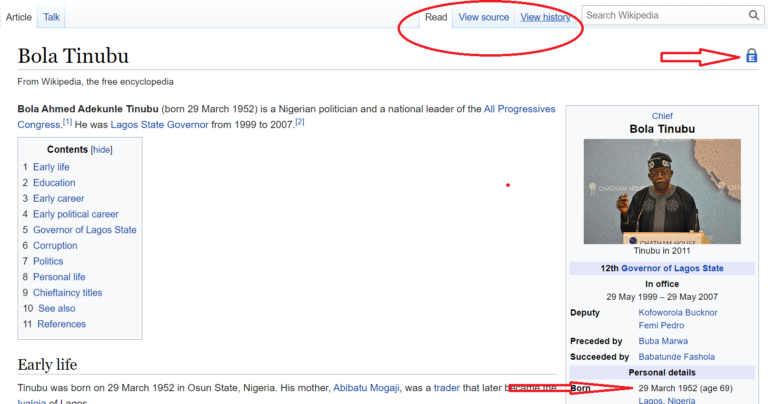Open the View history tab
768x404 pixels.
click(x=545, y=17)
